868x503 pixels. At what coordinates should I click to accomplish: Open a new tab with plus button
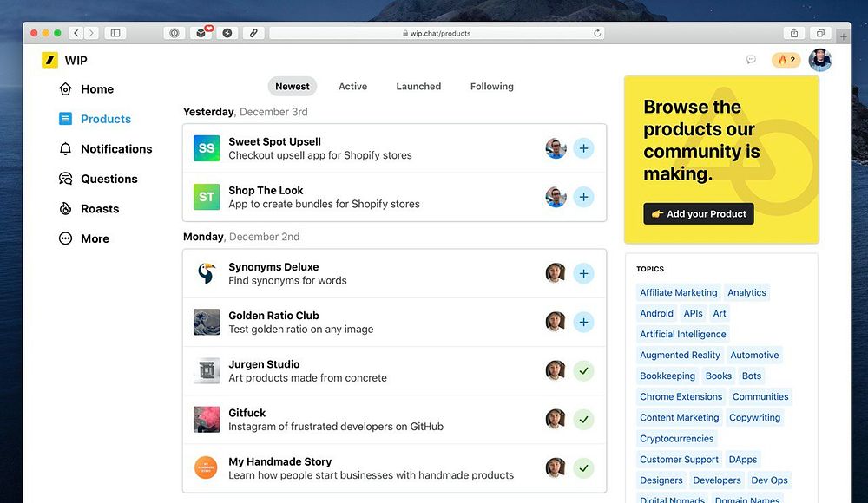(x=843, y=36)
